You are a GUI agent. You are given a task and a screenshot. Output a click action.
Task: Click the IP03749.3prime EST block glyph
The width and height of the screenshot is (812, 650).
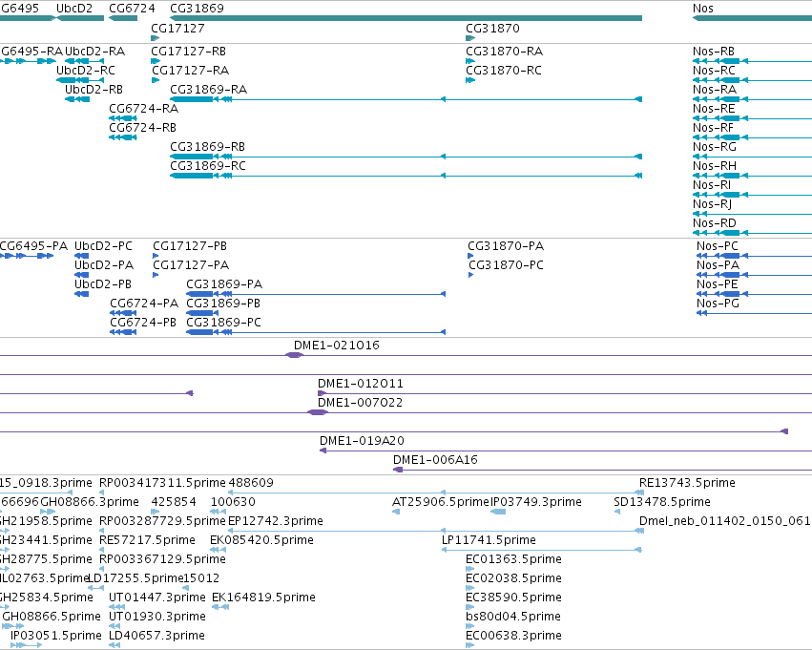498,512
